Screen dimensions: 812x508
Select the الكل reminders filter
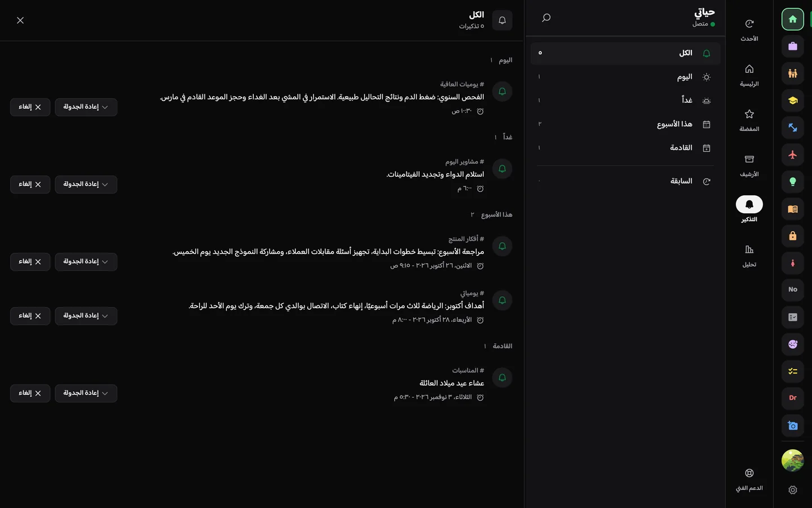[625, 54]
